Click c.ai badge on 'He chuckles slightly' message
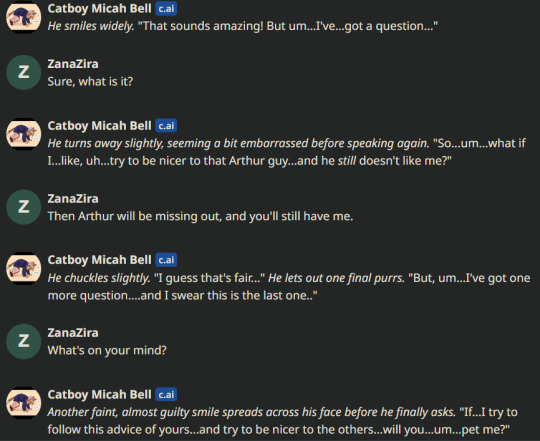 point(166,260)
